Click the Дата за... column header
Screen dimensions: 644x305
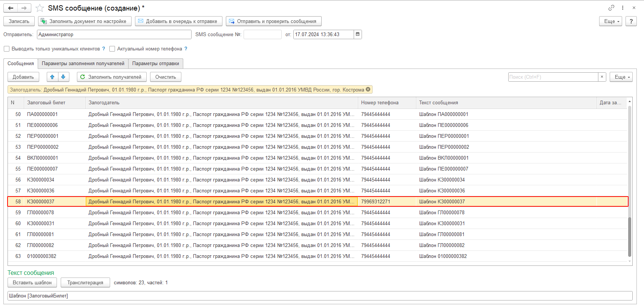coord(612,102)
